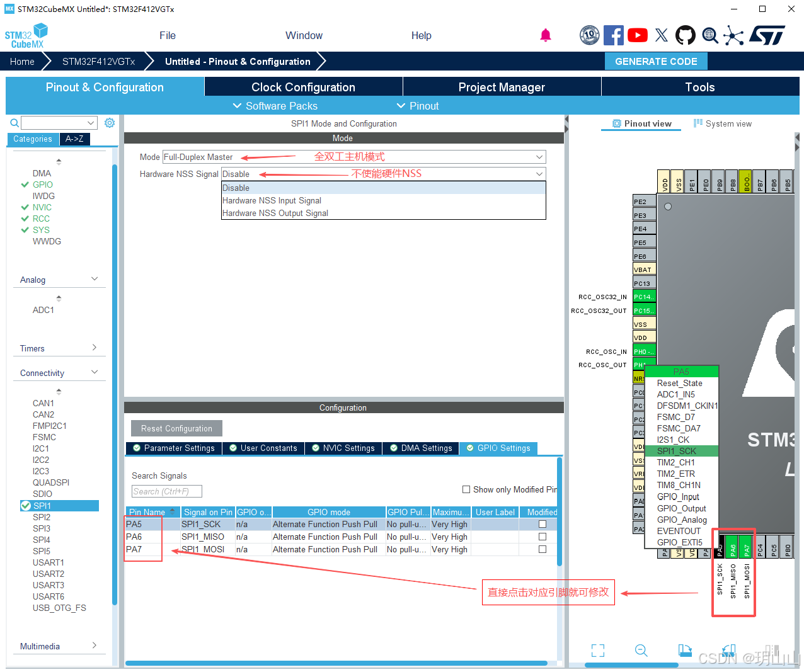
Task: Click the PE2 pin on chip
Action: (x=644, y=202)
